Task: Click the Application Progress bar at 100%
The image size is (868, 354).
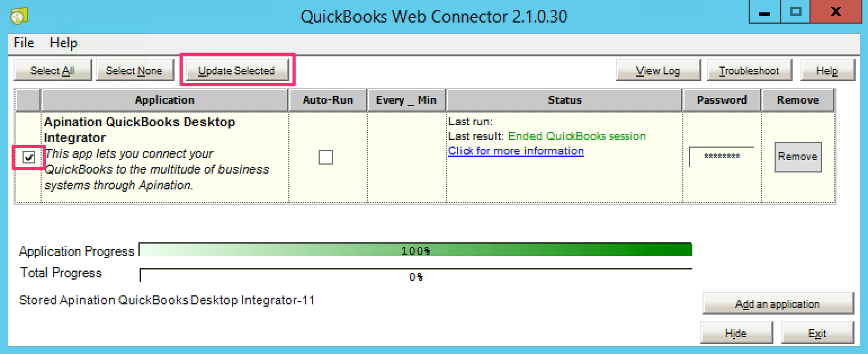Action: tap(415, 250)
